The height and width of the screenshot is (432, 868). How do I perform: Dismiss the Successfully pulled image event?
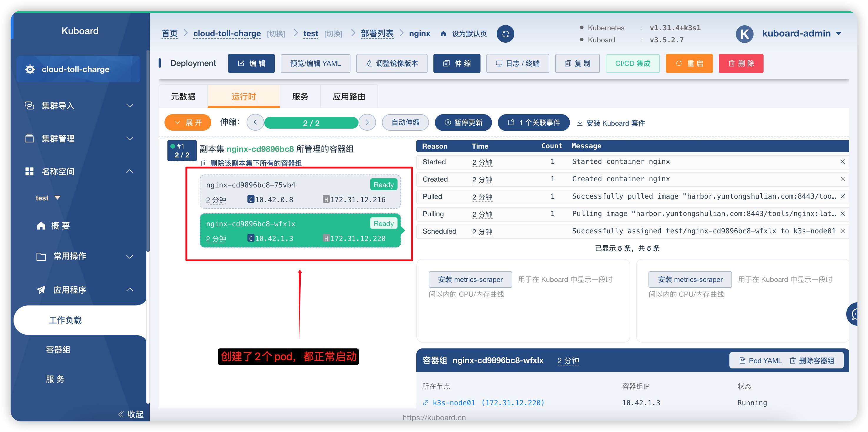[842, 197]
